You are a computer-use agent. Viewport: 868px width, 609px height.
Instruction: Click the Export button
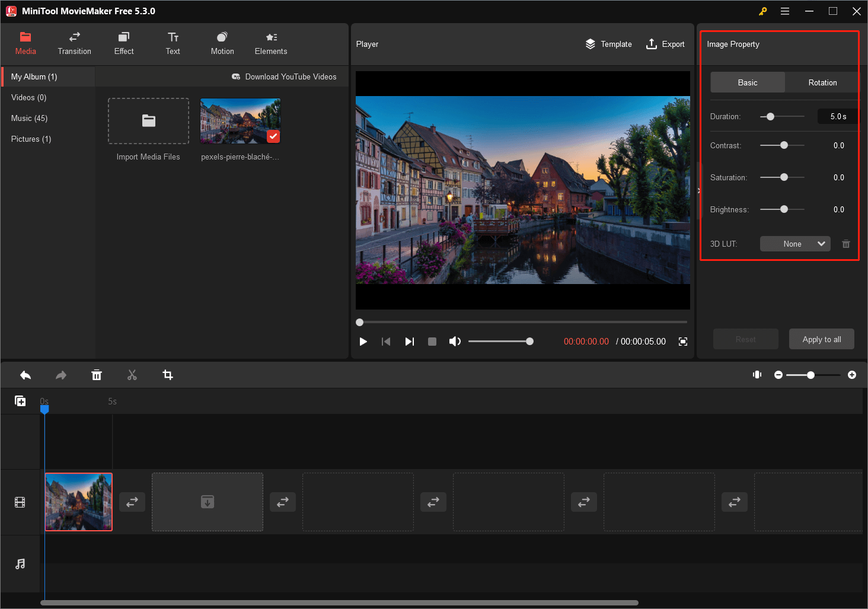[665, 44]
